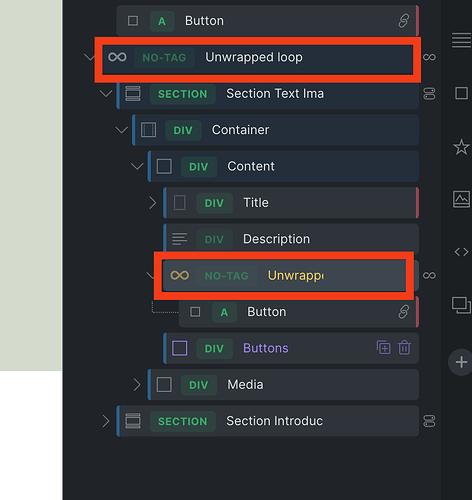The image size is (472, 500).
Task: Click the hamburger menu icon in right sidebar
Action: coord(461,40)
